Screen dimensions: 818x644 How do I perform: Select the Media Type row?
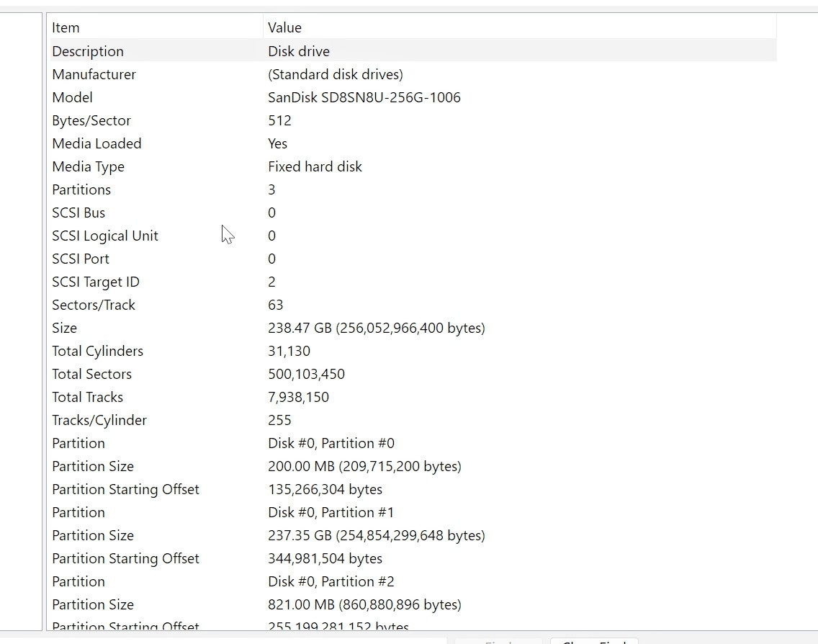(x=414, y=166)
